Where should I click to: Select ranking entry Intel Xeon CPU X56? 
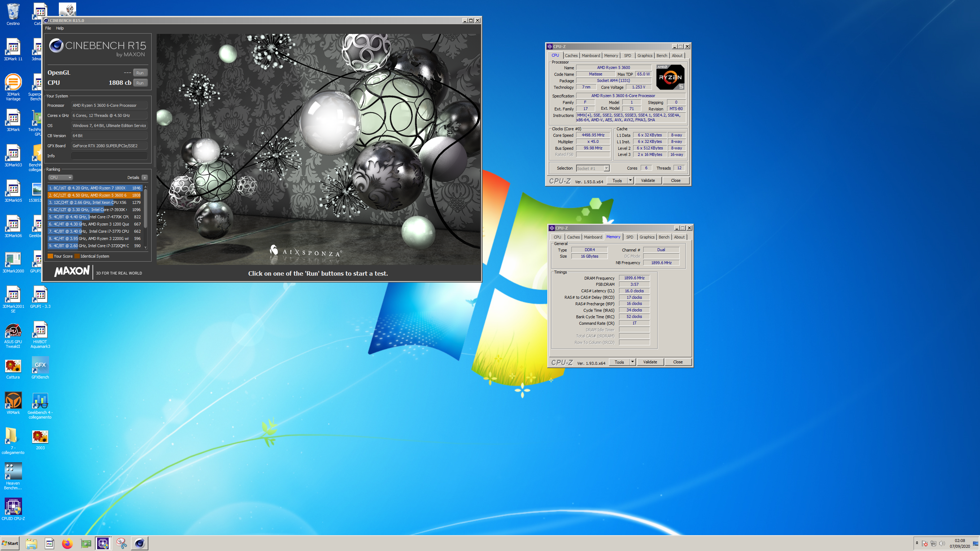click(94, 202)
